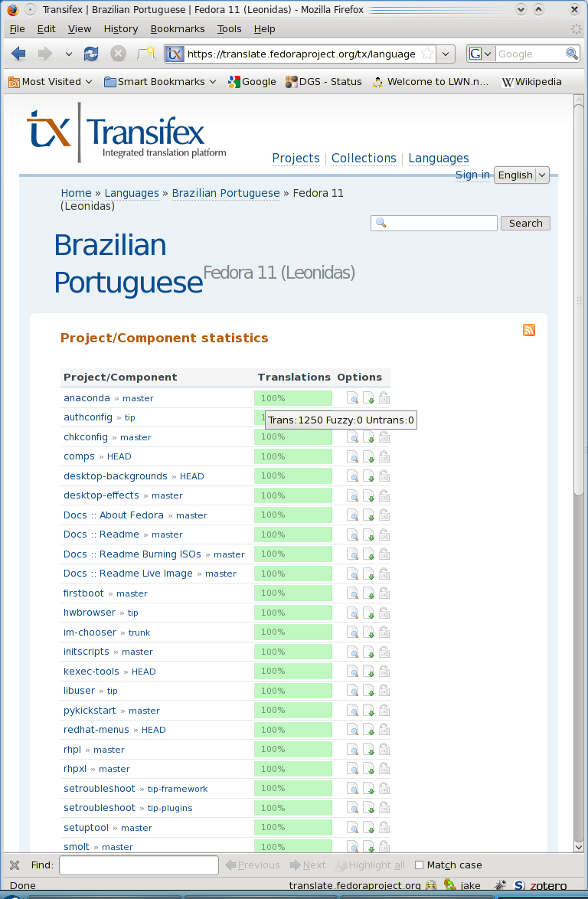View the Docs Readme master file
This screenshot has height=899, width=588.
[x=352, y=534]
